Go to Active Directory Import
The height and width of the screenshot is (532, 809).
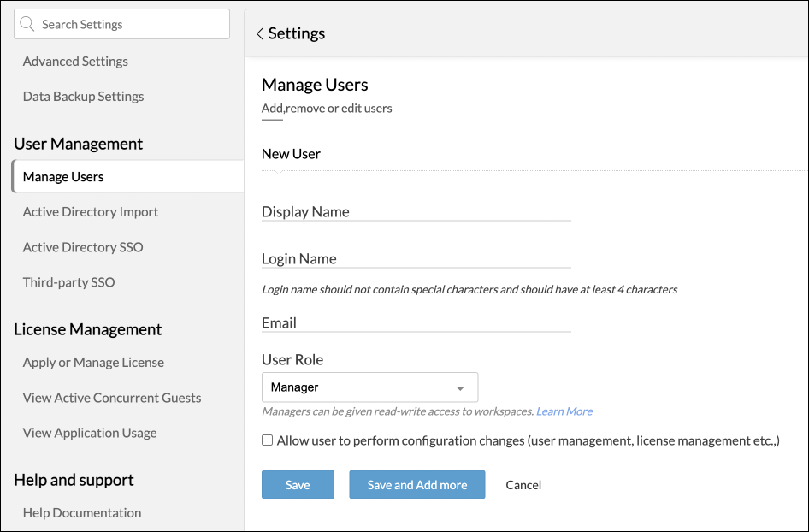pos(91,211)
